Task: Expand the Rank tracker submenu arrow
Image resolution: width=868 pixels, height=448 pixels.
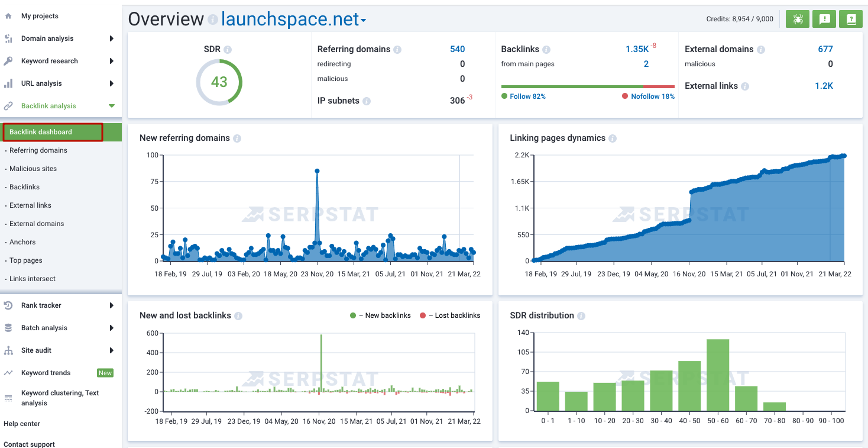Action: [x=111, y=305]
